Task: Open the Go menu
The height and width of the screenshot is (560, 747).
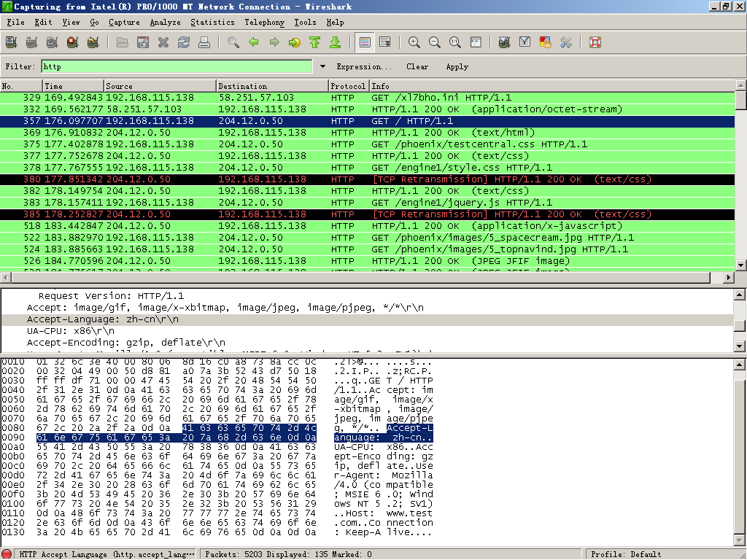Action: (94, 22)
